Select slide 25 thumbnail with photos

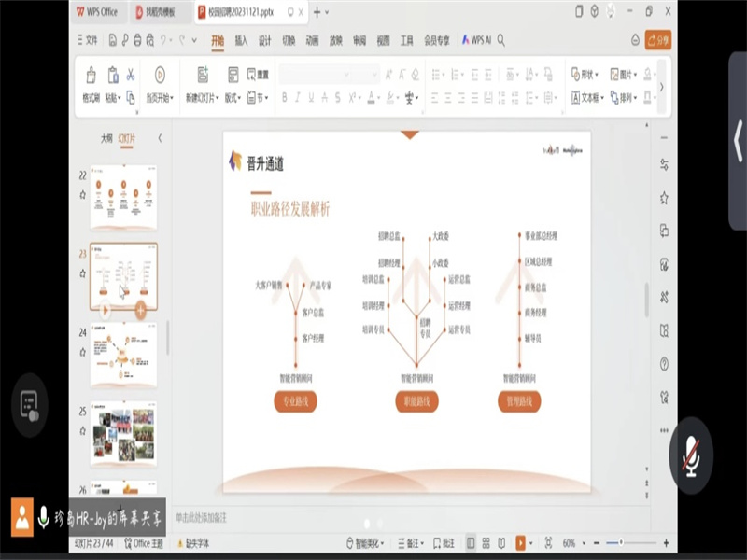(123, 433)
